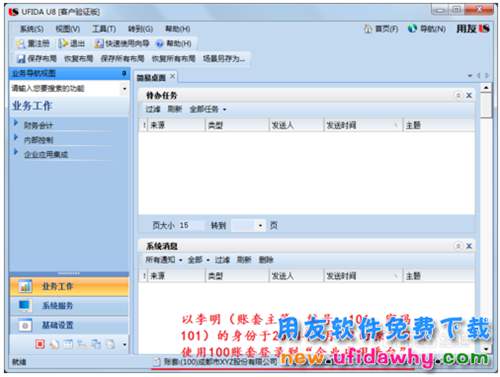Select the 系统服务 monitor icon panel
500x377 pixels.
coord(25,305)
